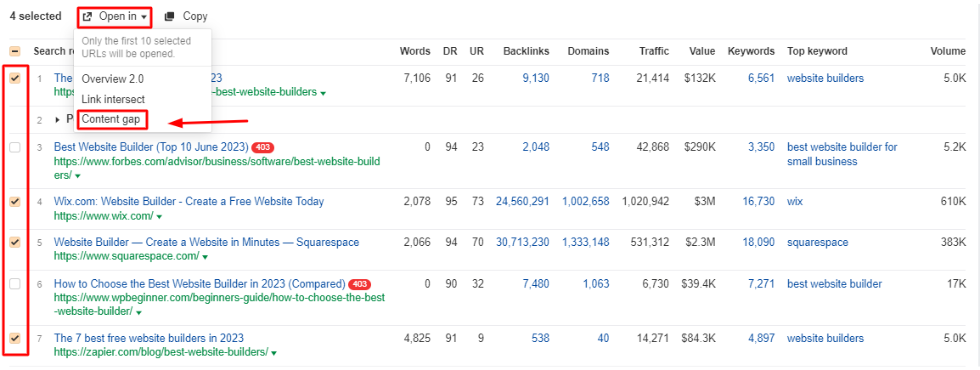Open the squarespace.com URL dropdown arrow
Viewport: 980px width, 370px height.
[x=206, y=257]
